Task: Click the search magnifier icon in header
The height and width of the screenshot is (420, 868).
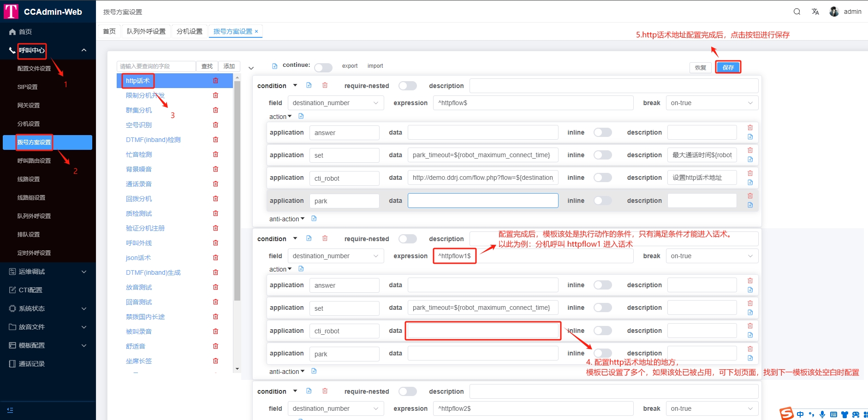Action: 797,12
